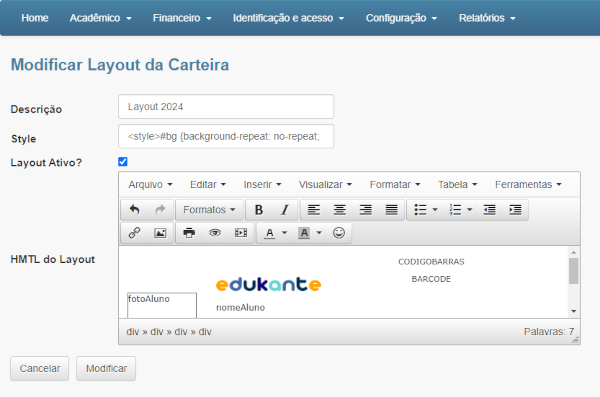This screenshot has width=600, height=397.
Task: Click the nomeAluno placeholder text
Action: point(240,307)
